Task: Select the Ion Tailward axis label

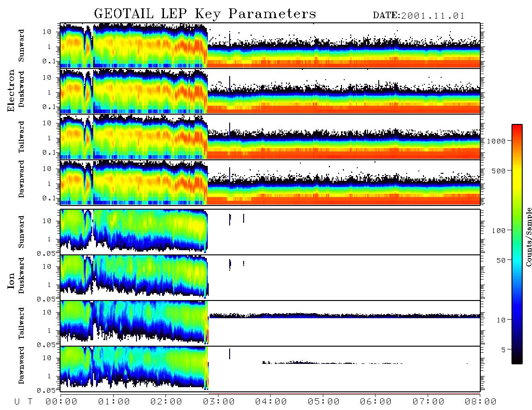Action: pyautogui.click(x=21, y=323)
